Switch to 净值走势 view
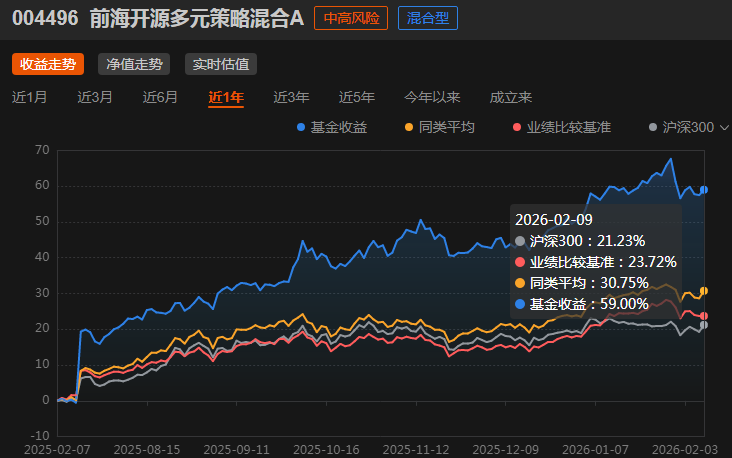The image size is (732, 458). tap(134, 64)
